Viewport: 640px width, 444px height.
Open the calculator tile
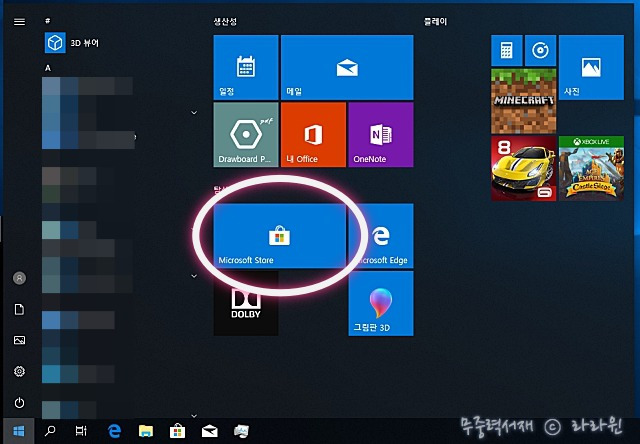click(507, 51)
